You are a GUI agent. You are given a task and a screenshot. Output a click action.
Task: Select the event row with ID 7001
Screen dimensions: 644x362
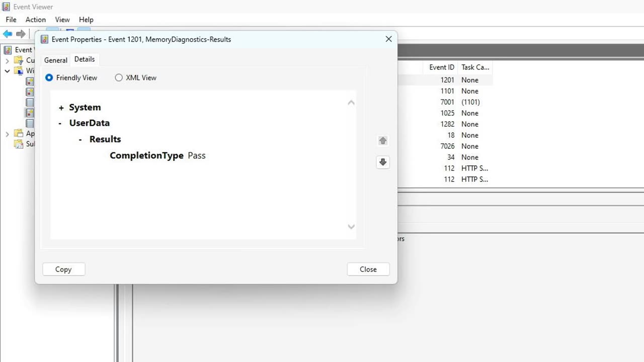click(445, 102)
